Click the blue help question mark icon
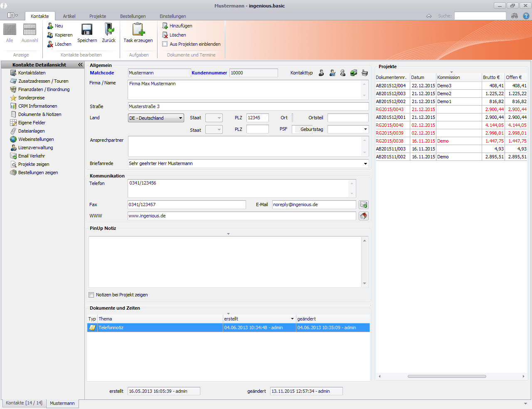Viewport: 532px width, 409px height. [x=526, y=16]
